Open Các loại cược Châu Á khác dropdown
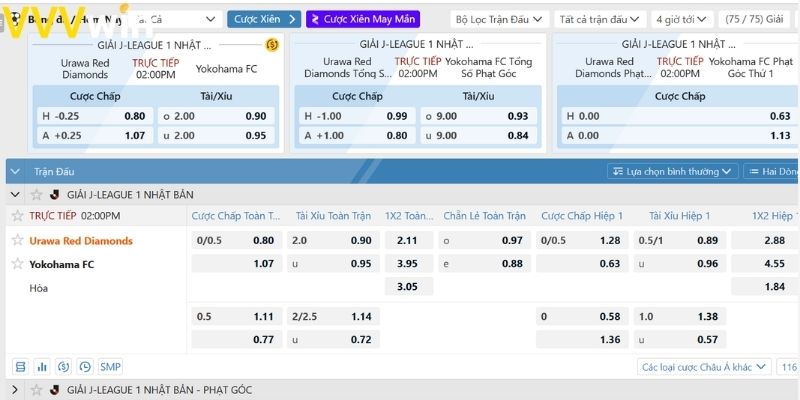The height and width of the screenshot is (400, 800). click(706, 367)
